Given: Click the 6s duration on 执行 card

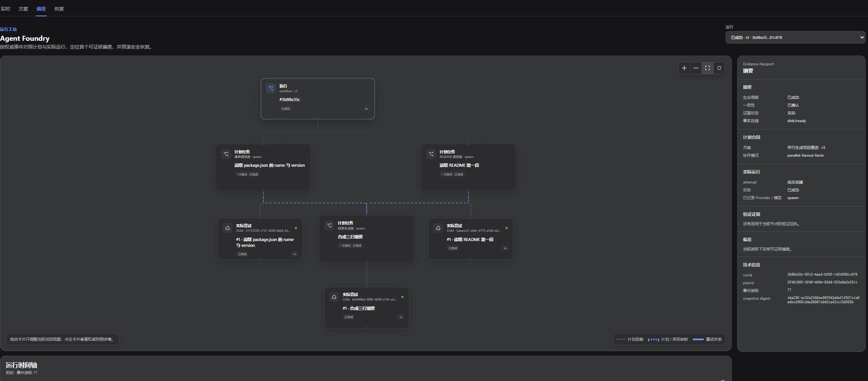Looking at the screenshot, I should (x=366, y=109).
